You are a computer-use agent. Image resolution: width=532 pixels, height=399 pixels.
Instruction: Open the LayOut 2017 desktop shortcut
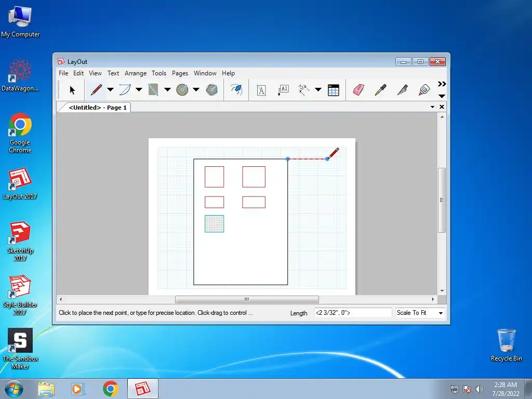coord(20,183)
